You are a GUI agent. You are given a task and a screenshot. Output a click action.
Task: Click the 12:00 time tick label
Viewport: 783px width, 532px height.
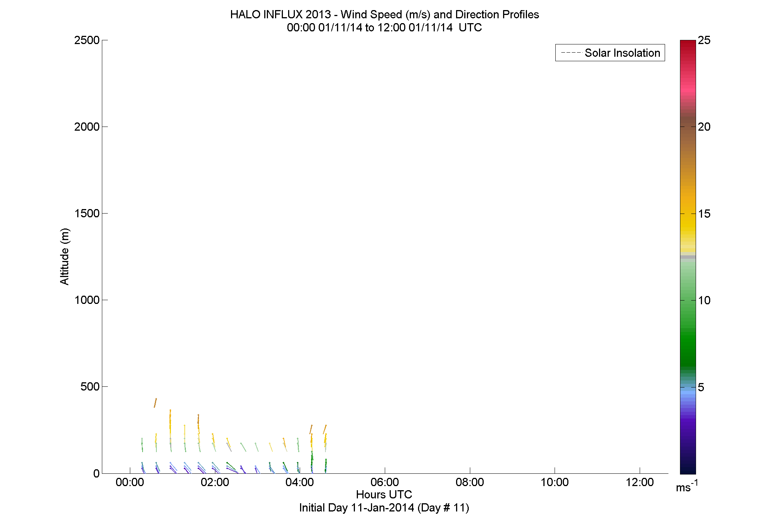pyautogui.click(x=640, y=482)
